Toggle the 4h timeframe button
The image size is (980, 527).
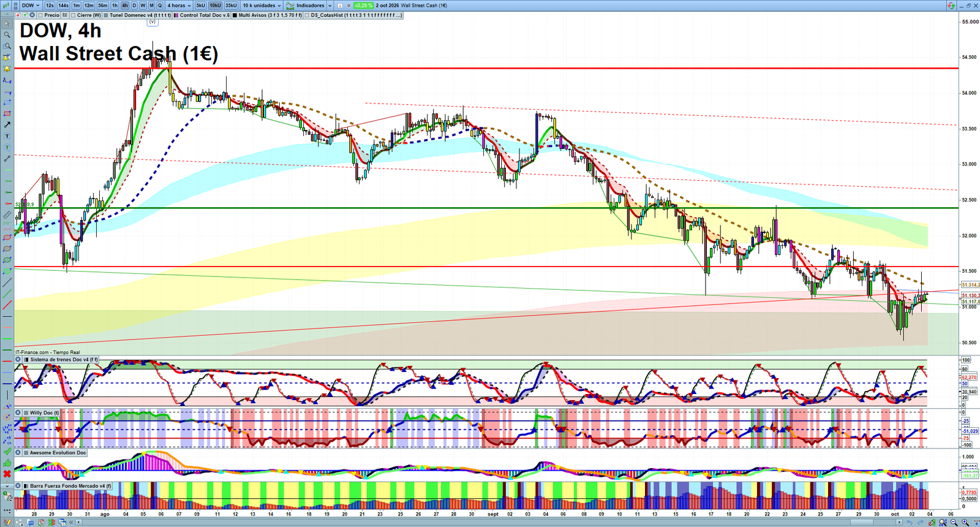click(125, 6)
